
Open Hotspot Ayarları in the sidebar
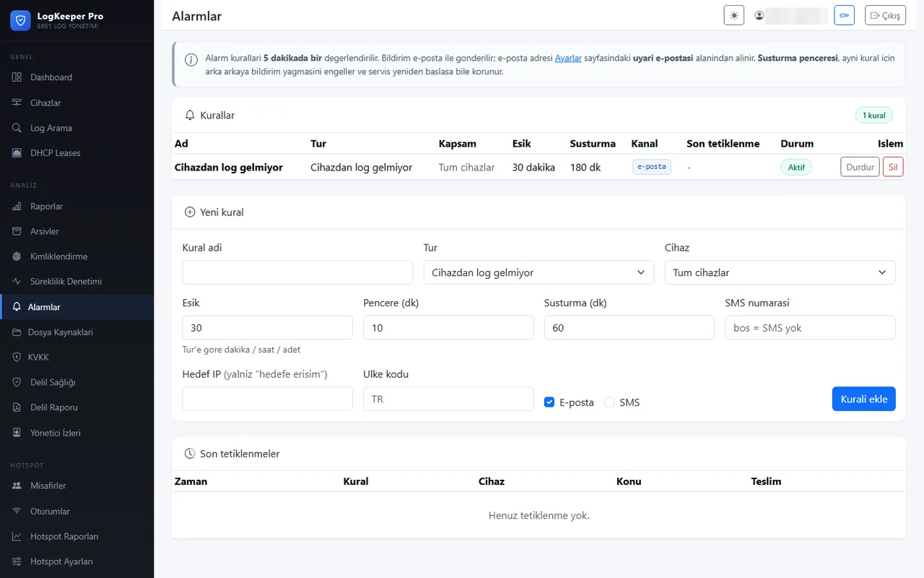(x=77, y=561)
